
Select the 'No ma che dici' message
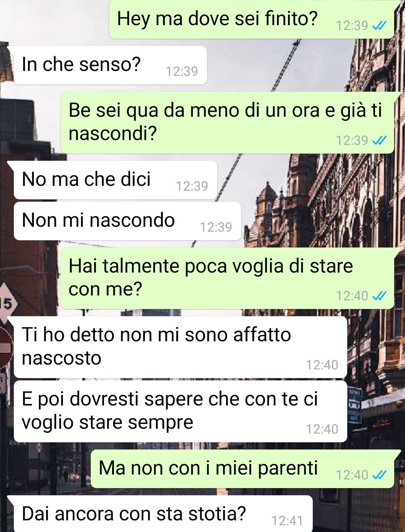click(115, 180)
